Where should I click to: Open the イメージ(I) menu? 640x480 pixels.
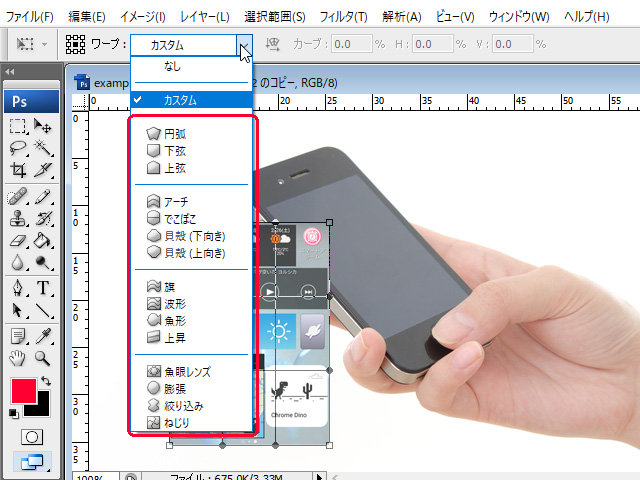coord(142,17)
